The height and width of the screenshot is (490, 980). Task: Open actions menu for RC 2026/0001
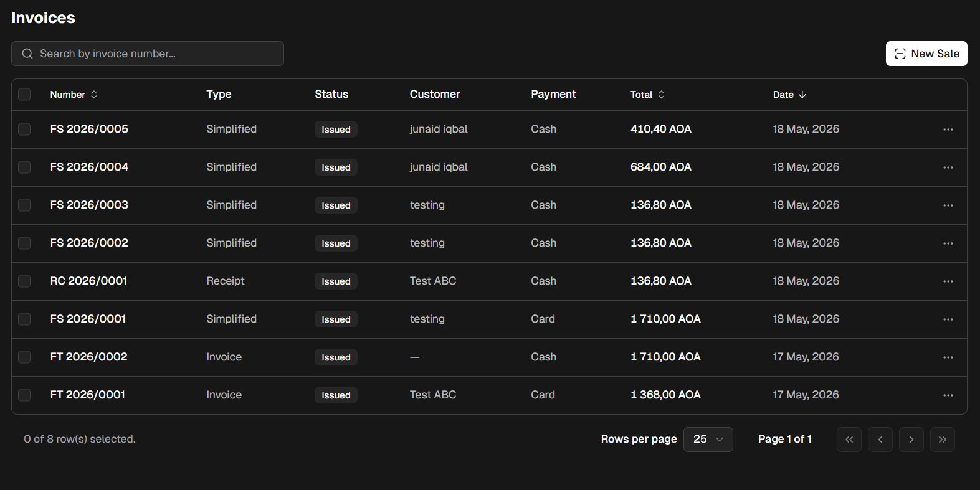[x=948, y=281]
